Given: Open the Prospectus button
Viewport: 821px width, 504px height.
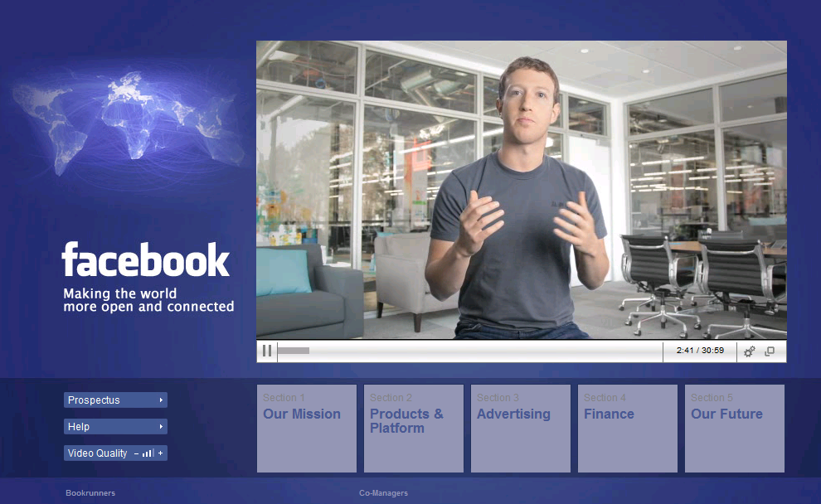Looking at the screenshot, I should tap(108, 400).
